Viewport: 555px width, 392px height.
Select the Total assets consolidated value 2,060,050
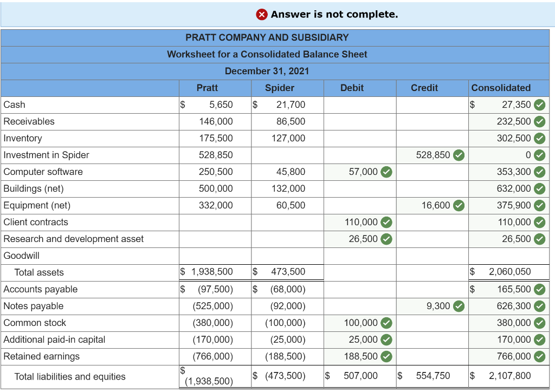pos(508,272)
